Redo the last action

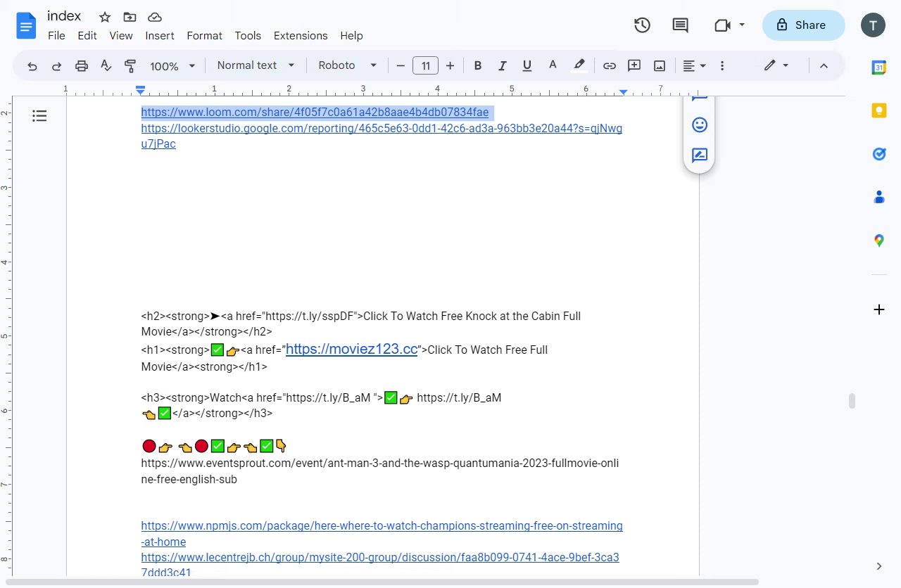[57, 65]
